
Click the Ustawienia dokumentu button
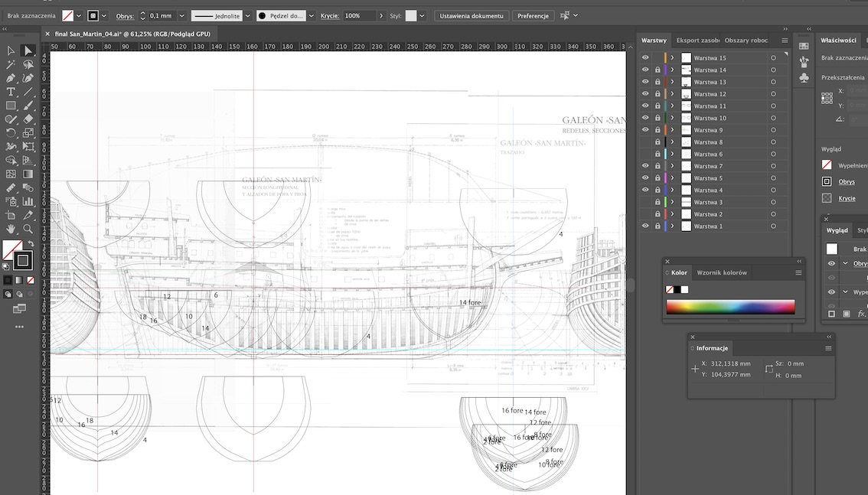pyautogui.click(x=472, y=16)
